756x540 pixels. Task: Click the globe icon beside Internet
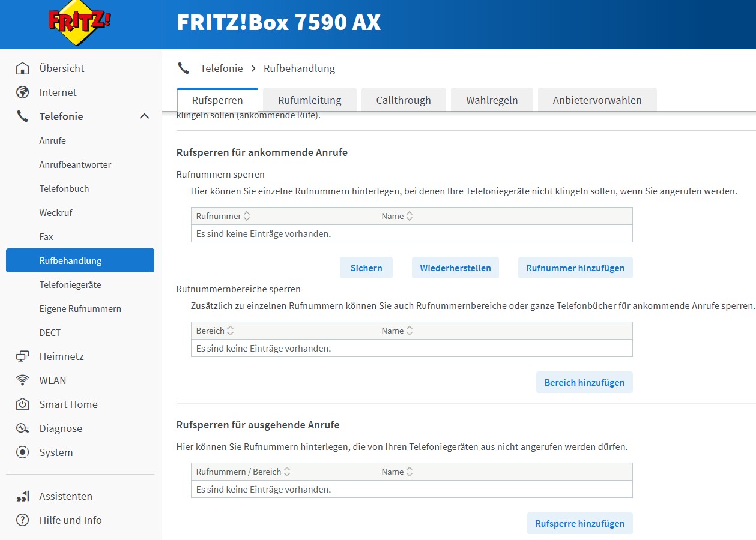point(22,92)
